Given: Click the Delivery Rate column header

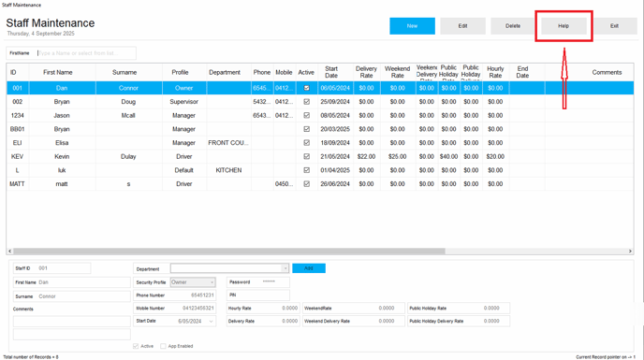Looking at the screenshot, I should pyautogui.click(x=366, y=72).
